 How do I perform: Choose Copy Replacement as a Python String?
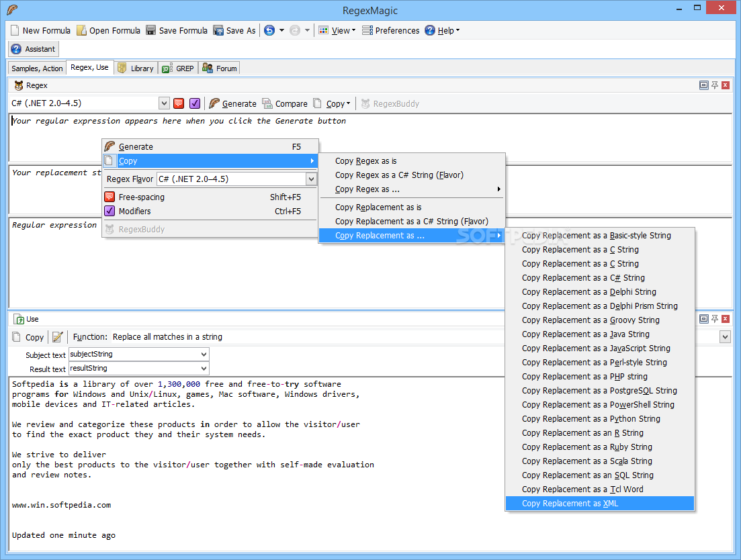tap(600, 419)
